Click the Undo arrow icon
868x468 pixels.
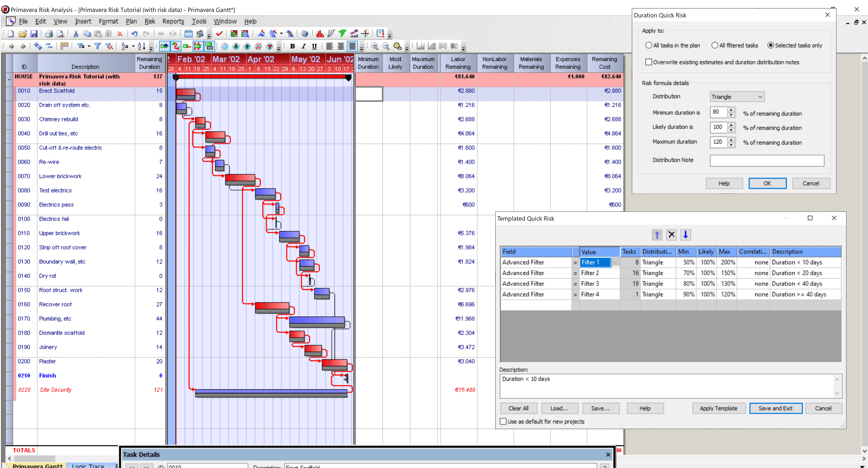tap(134, 34)
